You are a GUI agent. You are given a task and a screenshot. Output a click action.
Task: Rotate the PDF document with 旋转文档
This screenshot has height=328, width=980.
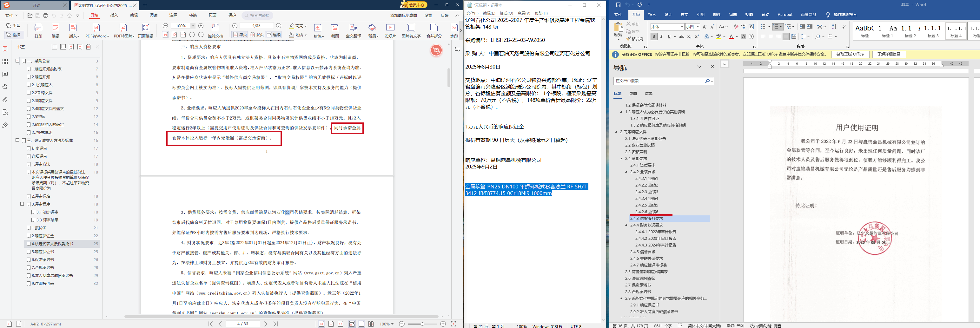(215, 30)
